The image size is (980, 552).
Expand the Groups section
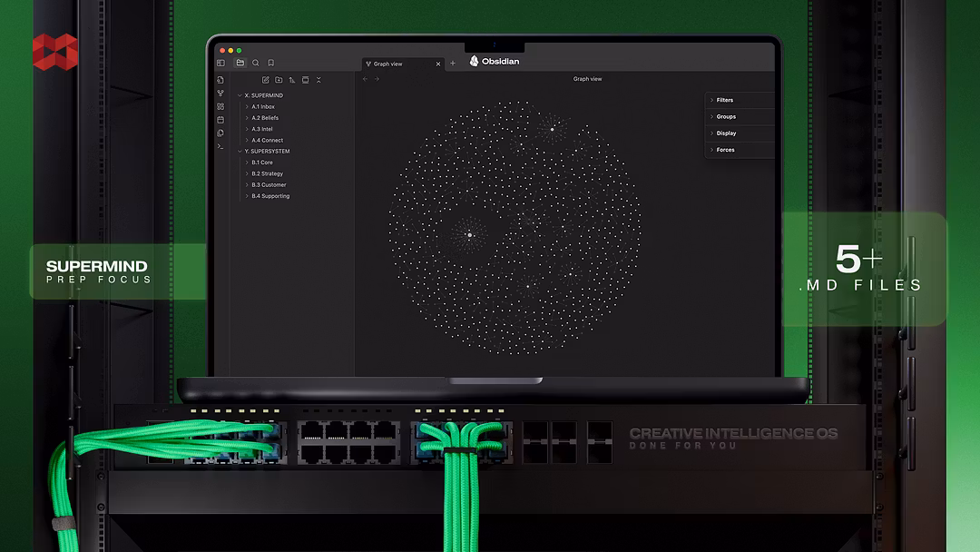[x=726, y=117]
